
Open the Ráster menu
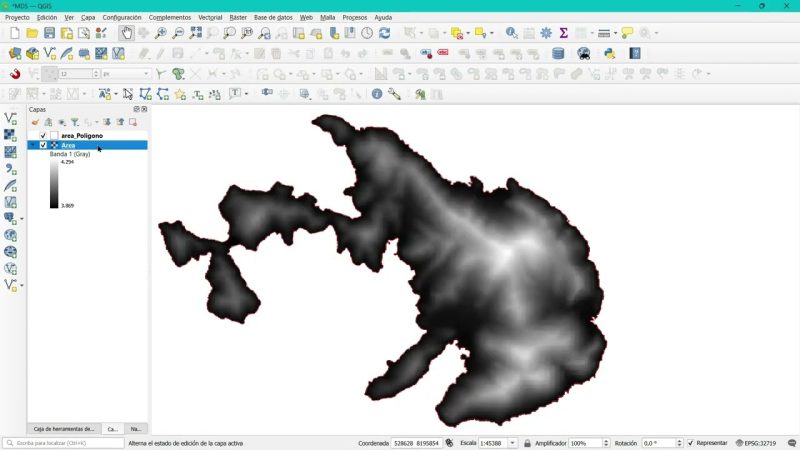click(x=238, y=17)
